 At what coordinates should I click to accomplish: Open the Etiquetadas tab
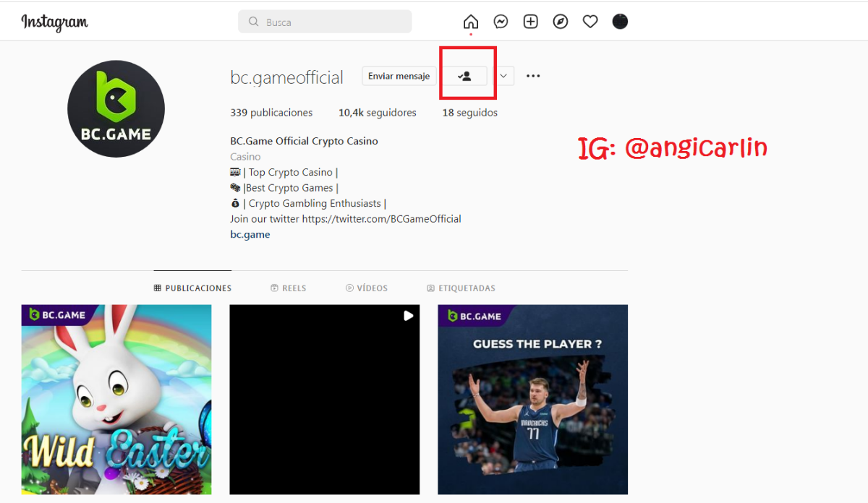click(x=461, y=288)
